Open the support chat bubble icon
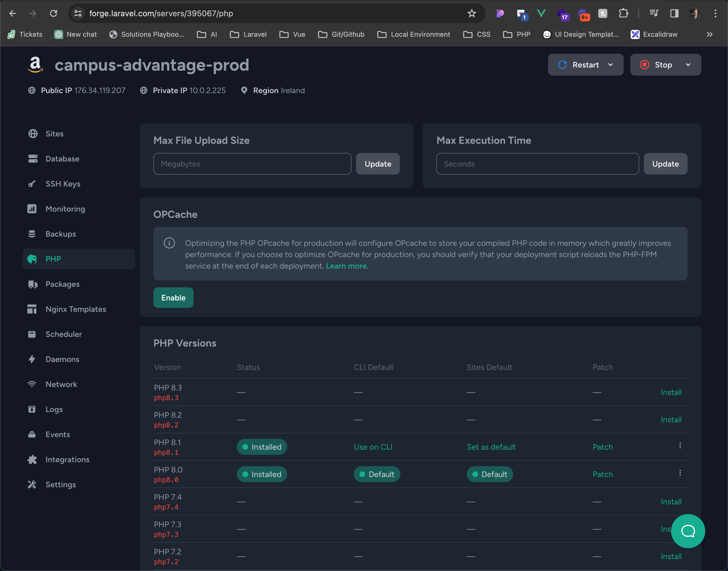This screenshot has width=728, height=571. [x=688, y=531]
